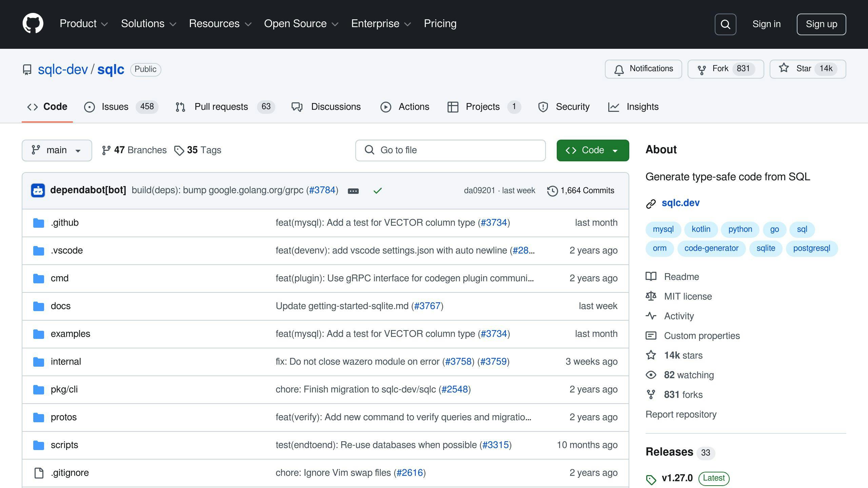Star the sqlc repository
This screenshot has width=868, height=488.
coord(808,69)
